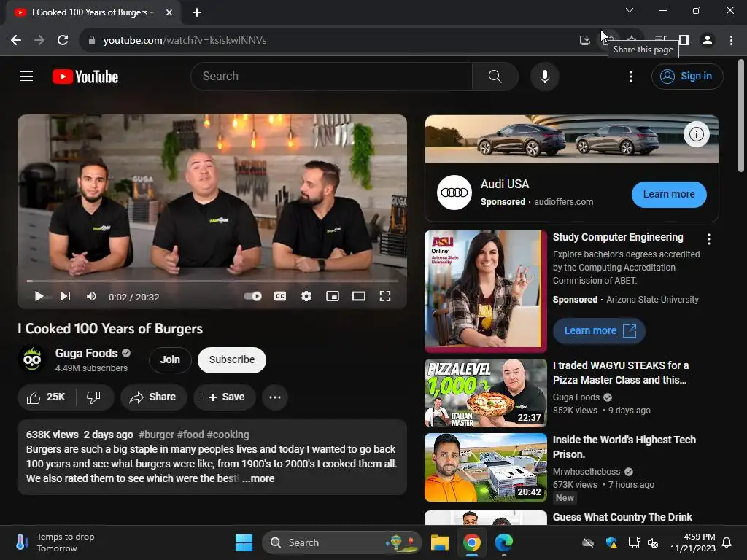
Task: Expand description with ...more
Action: click(x=258, y=478)
